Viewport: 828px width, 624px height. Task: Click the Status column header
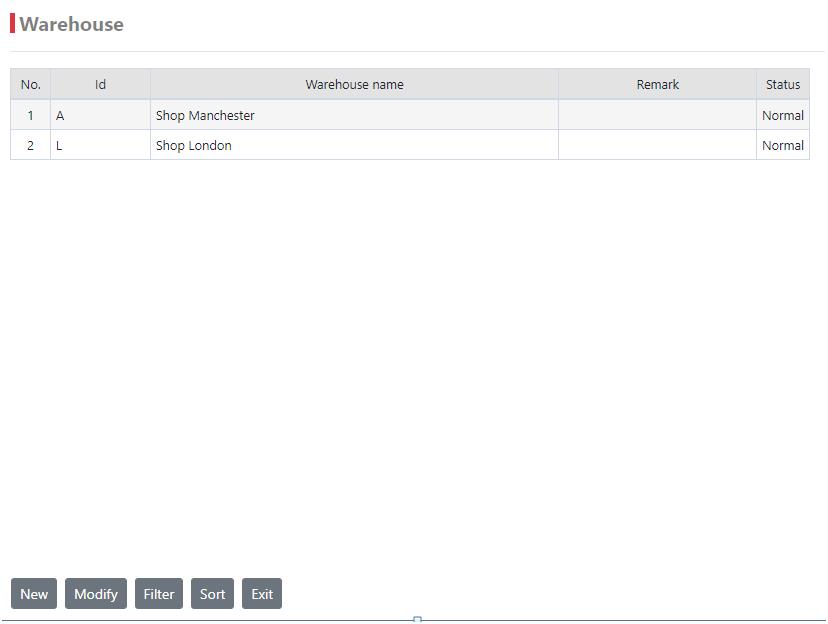click(x=783, y=84)
